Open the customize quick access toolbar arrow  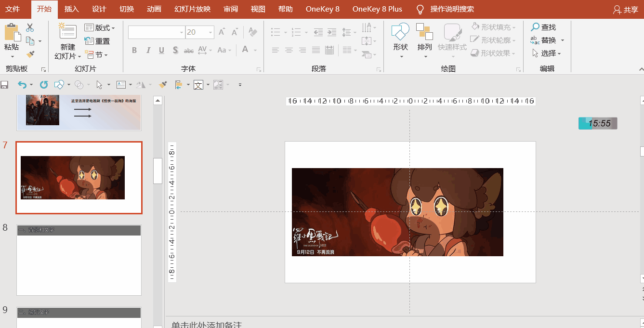click(x=240, y=85)
